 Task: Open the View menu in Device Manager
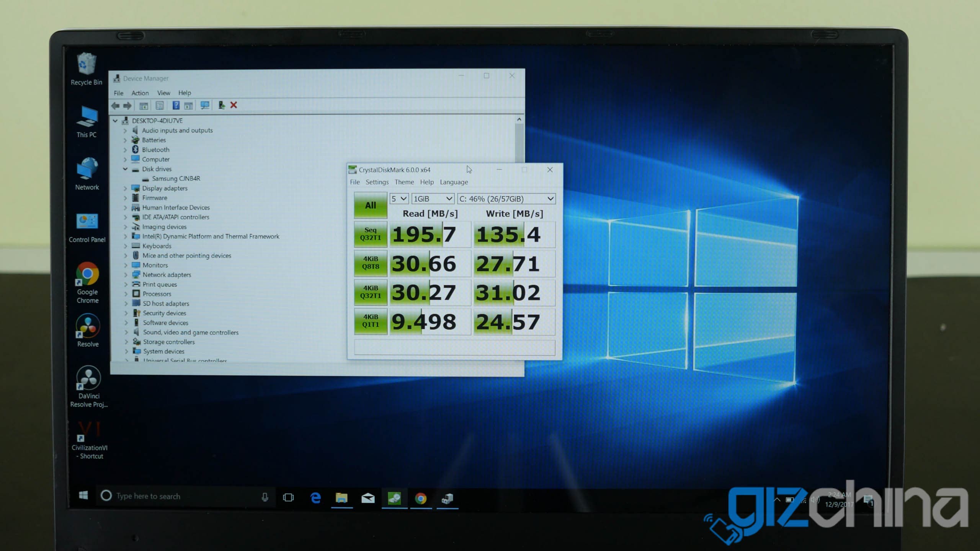pyautogui.click(x=163, y=93)
